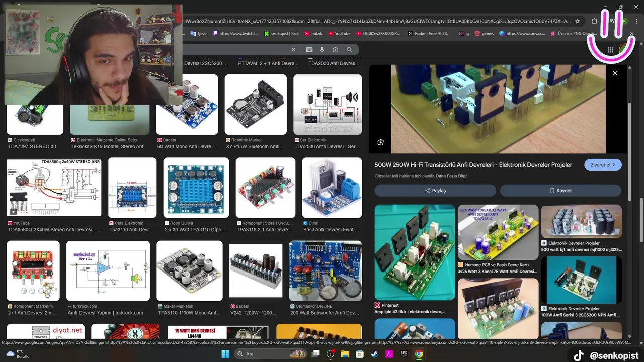Open the Robo Dünya 2 x 30 Watt thumbnail
This screenshot has width=644, height=362.
(196, 188)
